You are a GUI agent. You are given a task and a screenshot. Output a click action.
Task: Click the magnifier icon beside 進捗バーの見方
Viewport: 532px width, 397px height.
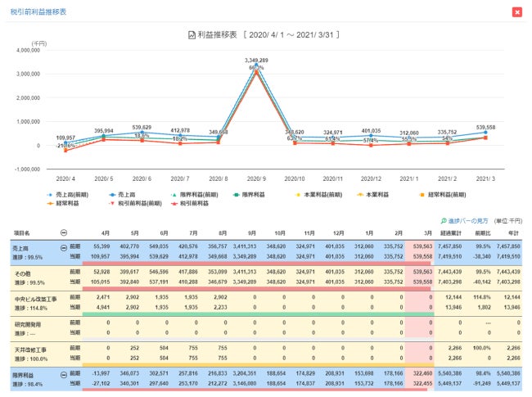[x=444, y=221]
